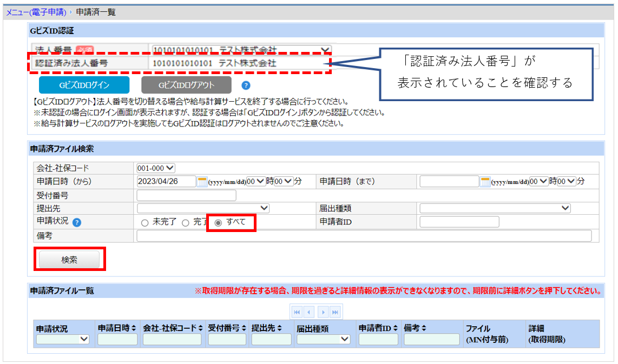Click the 申請一覧 breadcrumb text

tap(96, 12)
